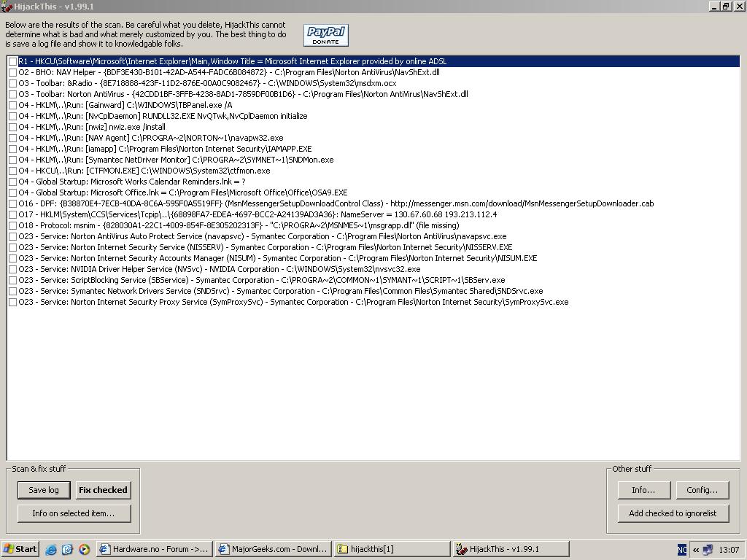The height and width of the screenshot is (560, 747).
Task: Check the R1 Window Title entry
Action: pos(13,61)
